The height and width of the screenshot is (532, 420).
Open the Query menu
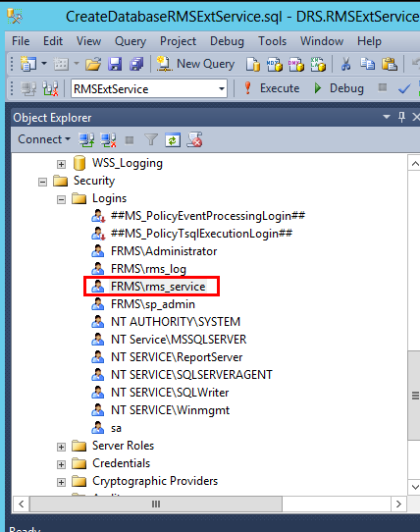(x=131, y=41)
